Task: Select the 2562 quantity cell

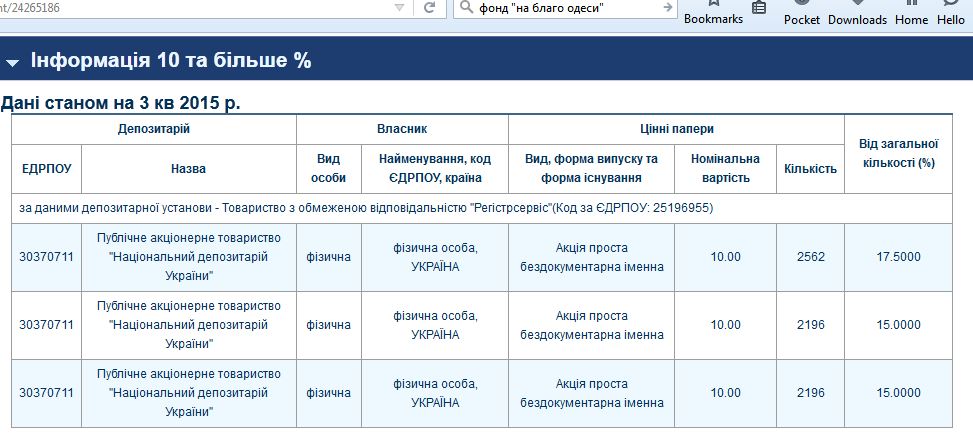Action: click(810, 257)
